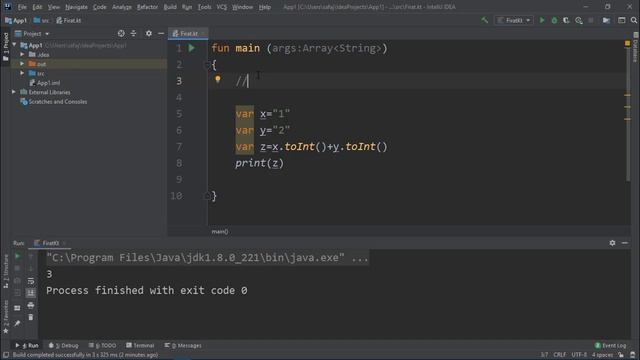
Task: Toggle tool window bars at bottom-left corner
Action: click(x=6, y=355)
